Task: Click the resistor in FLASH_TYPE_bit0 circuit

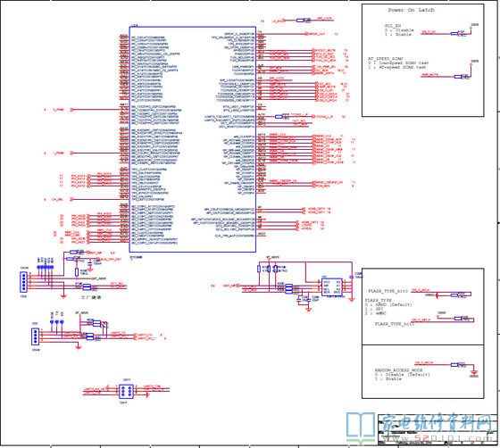Action: 455,295
